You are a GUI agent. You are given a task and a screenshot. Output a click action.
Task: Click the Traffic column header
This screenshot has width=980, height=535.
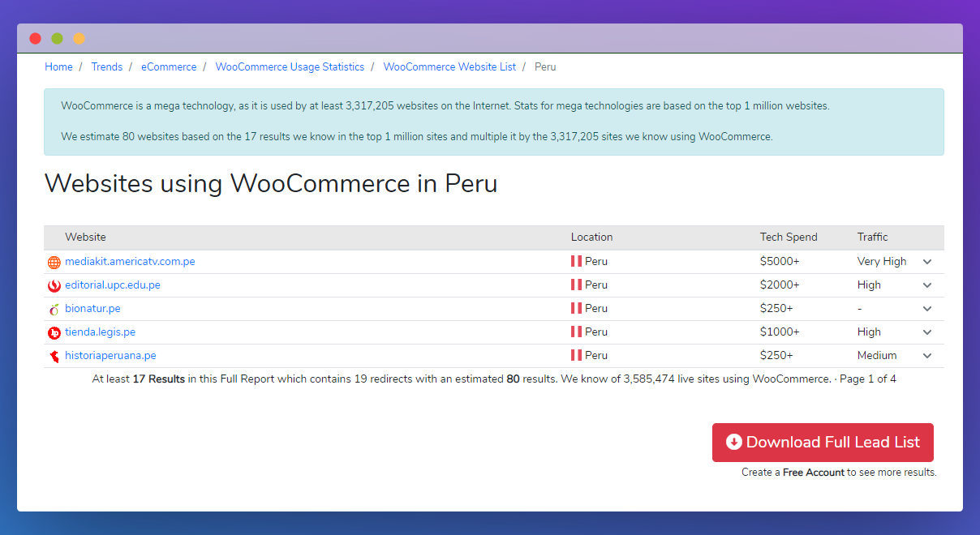[x=873, y=238]
